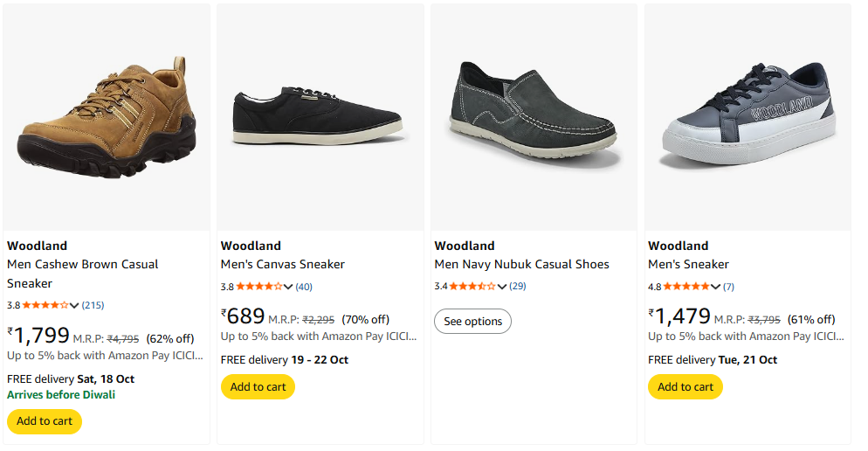The height and width of the screenshot is (451, 868).
Task: Add ₹1,479 Men's Sneaker to cart
Action: [685, 387]
